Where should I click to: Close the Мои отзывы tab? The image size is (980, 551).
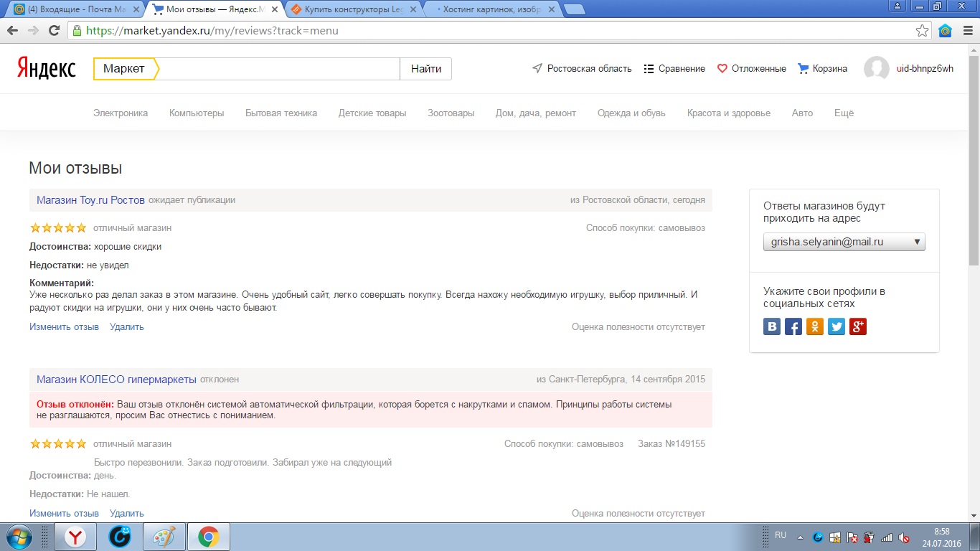(x=273, y=9)
